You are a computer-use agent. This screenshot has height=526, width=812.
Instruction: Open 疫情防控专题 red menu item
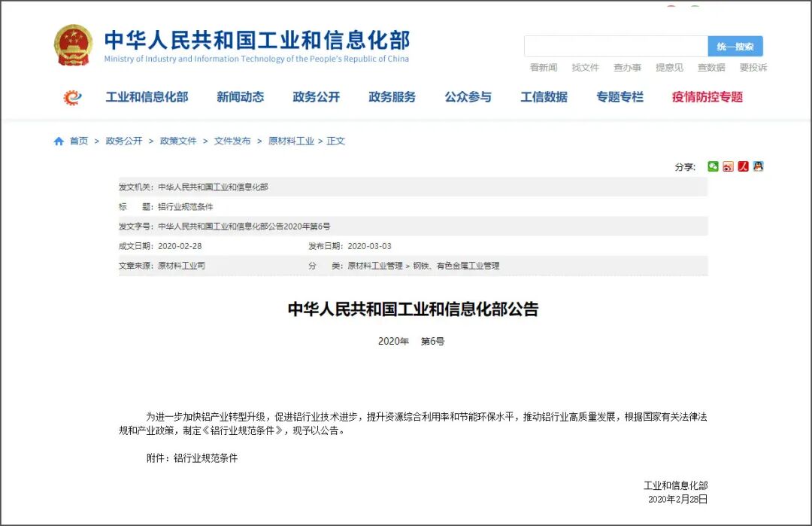707,97
